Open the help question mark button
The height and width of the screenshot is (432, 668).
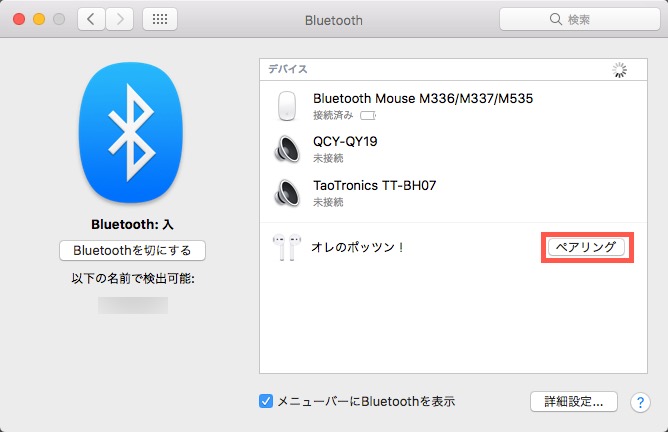click(640, 402)
